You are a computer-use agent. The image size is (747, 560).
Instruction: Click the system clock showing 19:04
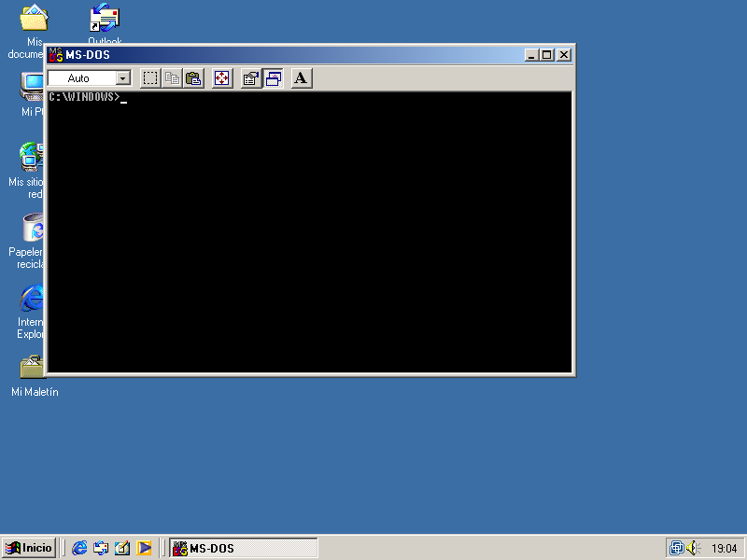coord(724,549)
